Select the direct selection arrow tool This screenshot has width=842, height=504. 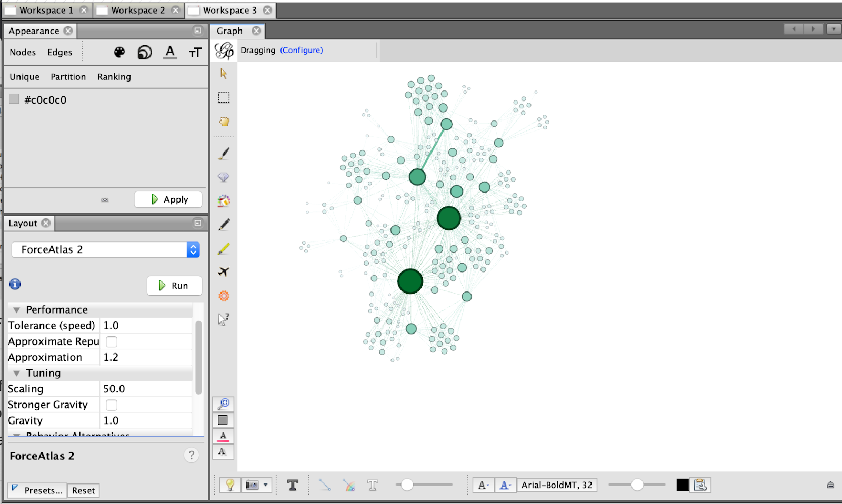click(224, 74)
